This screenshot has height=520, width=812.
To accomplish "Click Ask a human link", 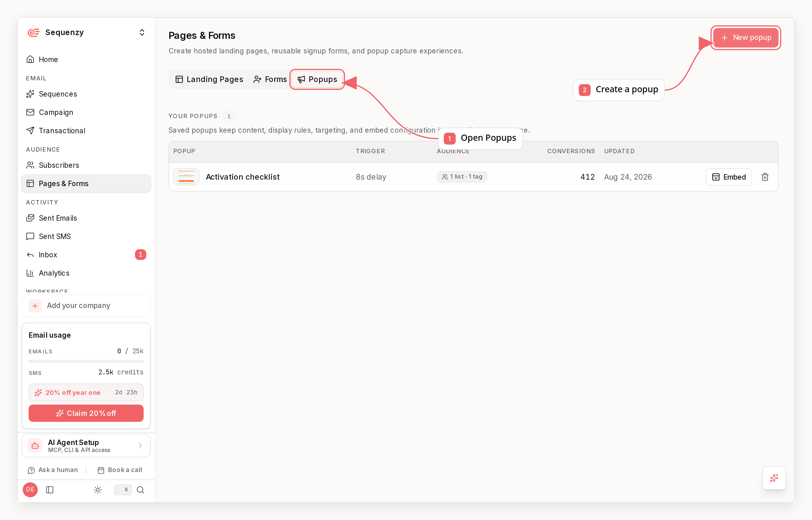I will 53,470.
